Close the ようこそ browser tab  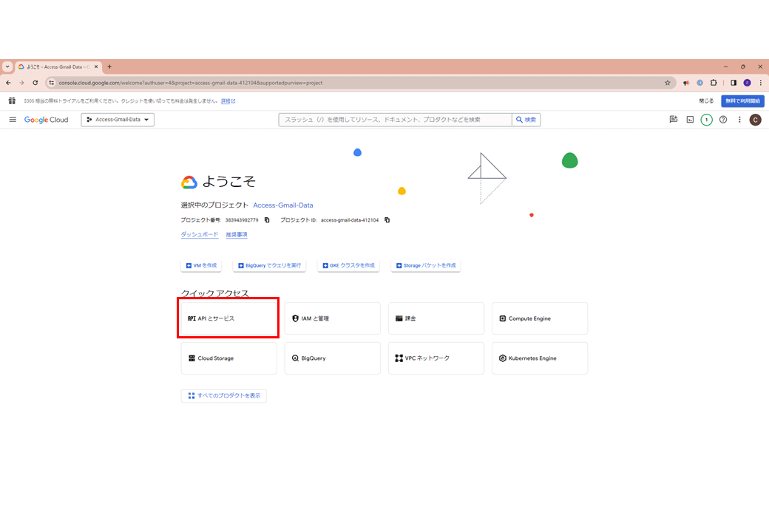click(96, 66)
